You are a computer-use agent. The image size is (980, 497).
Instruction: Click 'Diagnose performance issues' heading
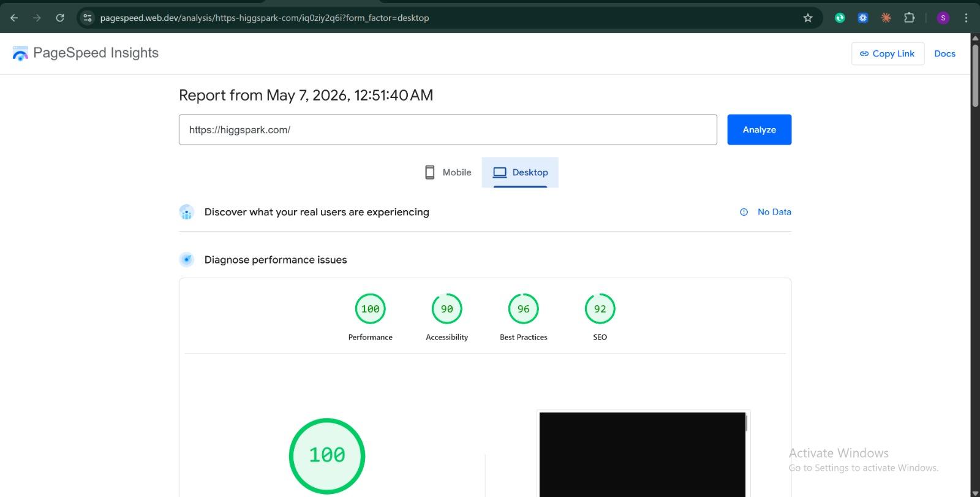[276, 260]
